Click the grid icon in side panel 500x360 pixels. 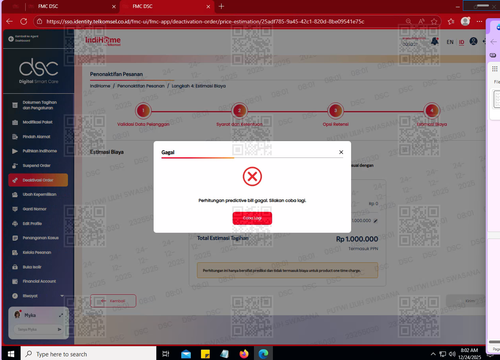point(495,69)
